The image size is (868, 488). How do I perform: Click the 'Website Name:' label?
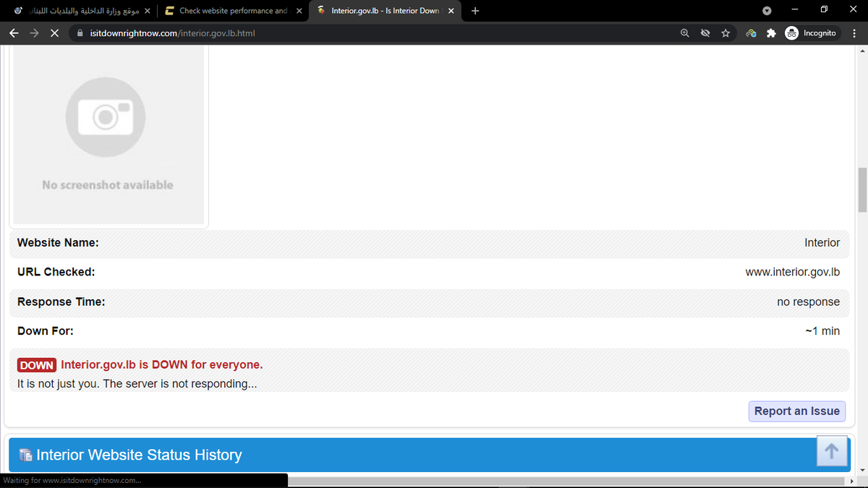(58, 243)
